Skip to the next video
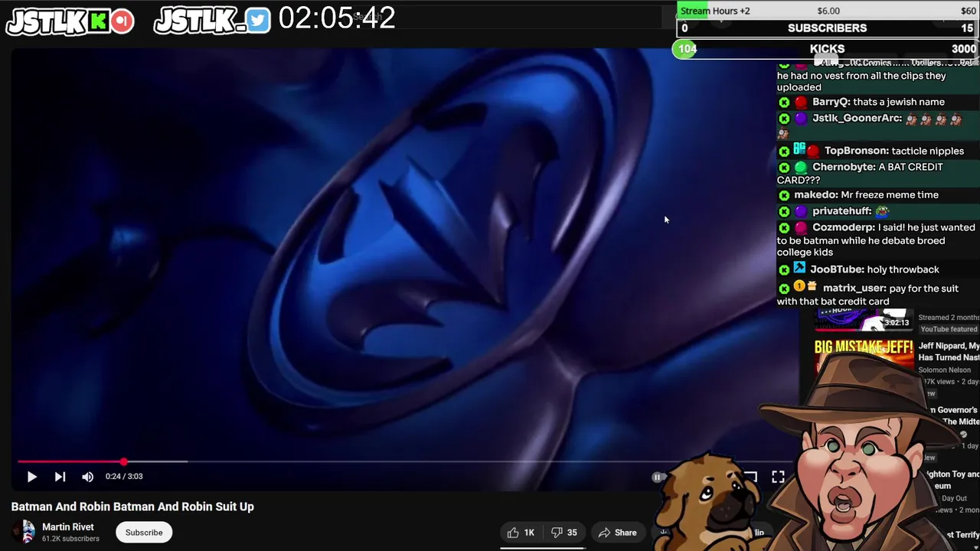 [60, 477]
